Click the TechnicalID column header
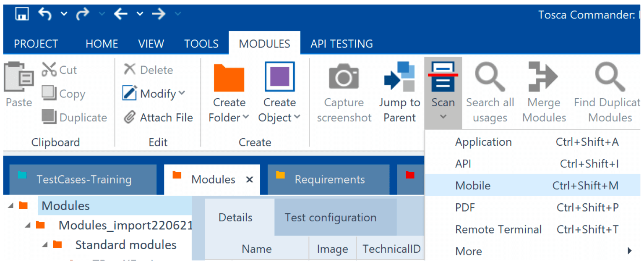 391,249
